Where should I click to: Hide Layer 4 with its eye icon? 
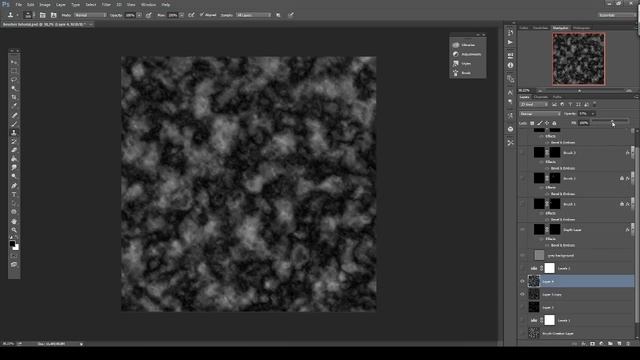[522, 281]
